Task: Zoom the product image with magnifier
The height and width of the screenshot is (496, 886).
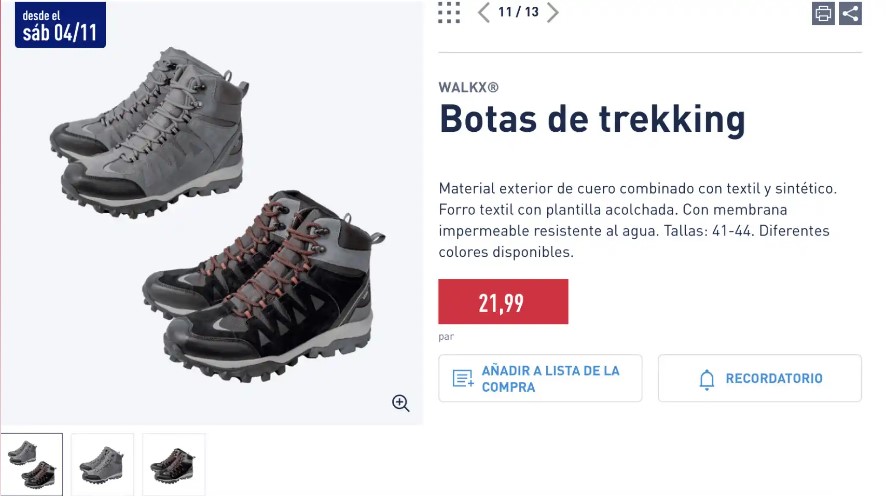Action: pyautogui.click(x=401, y=403)
